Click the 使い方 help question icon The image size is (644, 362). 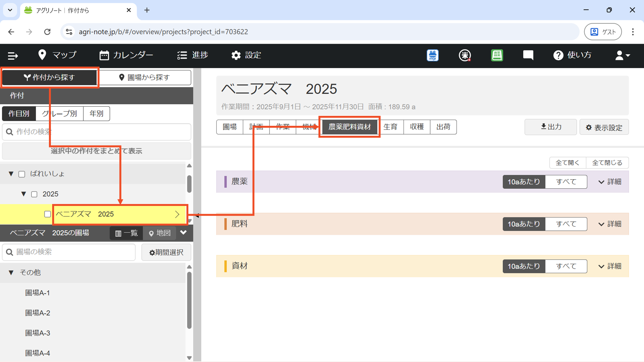(x=558, y=55)
